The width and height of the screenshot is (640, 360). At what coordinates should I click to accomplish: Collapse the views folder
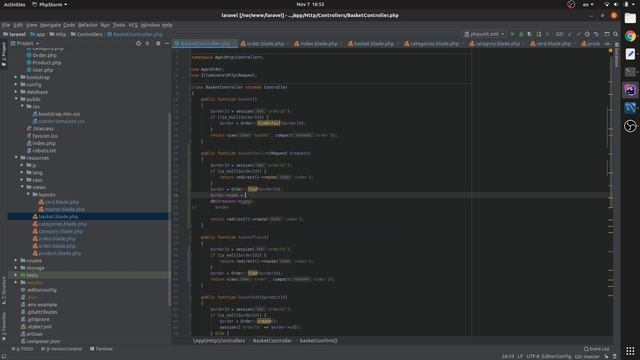pos(22,187)
